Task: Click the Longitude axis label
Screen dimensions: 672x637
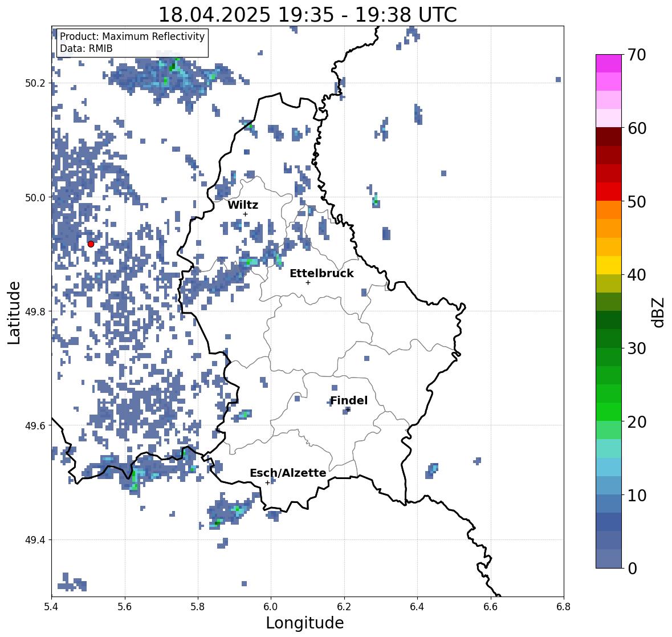Action: click(x=305, y=623)
